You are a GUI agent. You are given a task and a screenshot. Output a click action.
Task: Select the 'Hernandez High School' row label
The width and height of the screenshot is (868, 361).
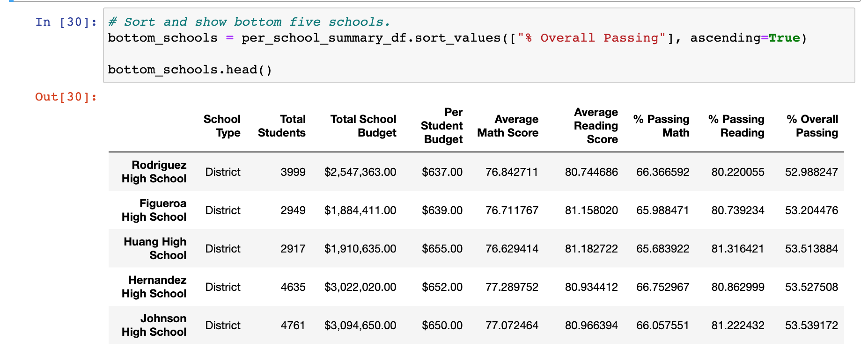154,287
